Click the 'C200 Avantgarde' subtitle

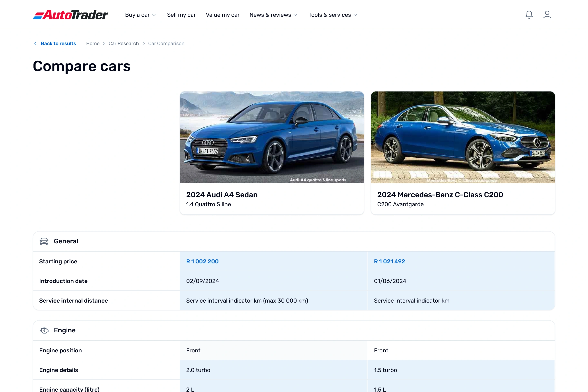pos(400,204)
